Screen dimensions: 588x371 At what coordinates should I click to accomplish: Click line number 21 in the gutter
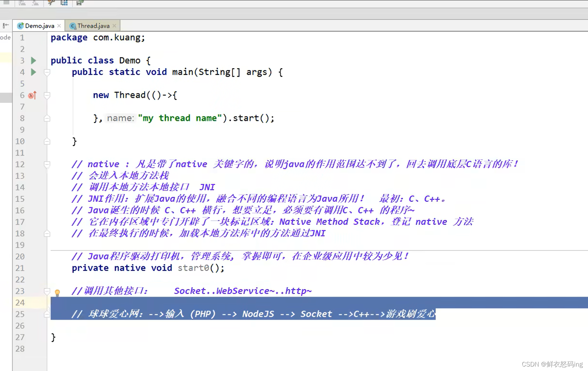(x=20, y=268)
